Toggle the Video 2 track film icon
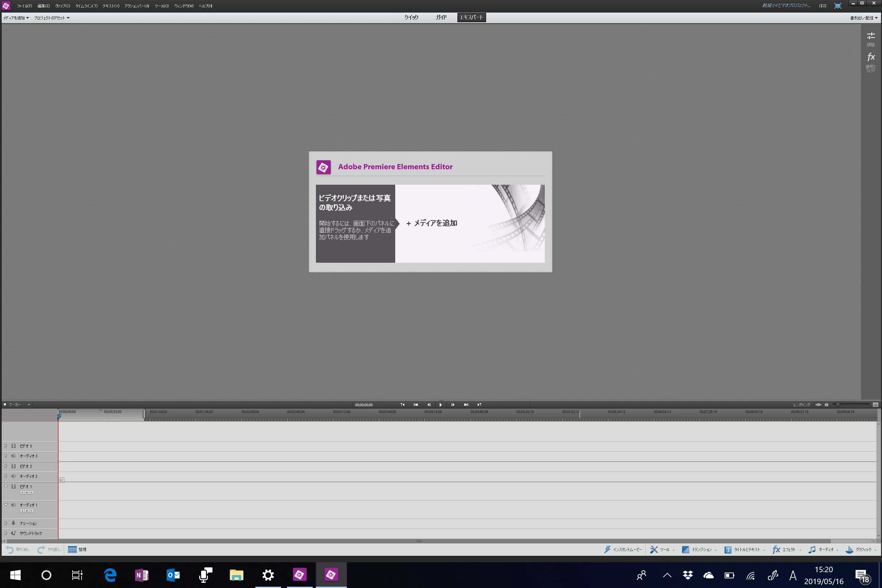 tap(14, 466)
